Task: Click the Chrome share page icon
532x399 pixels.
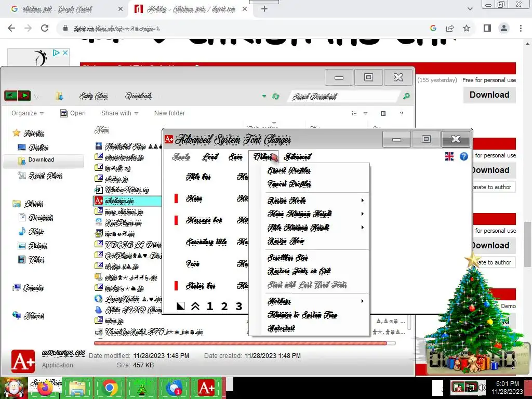Action: pos(450,28)
